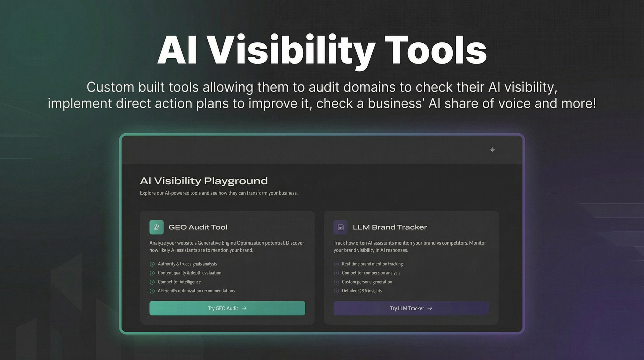
Task: Click the GEO Audit Tool logo icon
Action: coord(157,227)
